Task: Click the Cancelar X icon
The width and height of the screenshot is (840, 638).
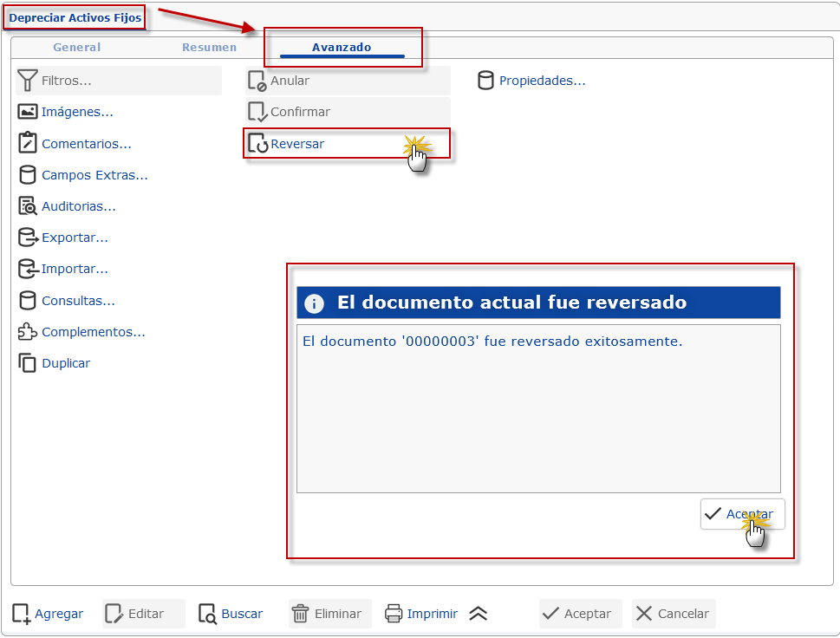Action: [x=644, y=614]
